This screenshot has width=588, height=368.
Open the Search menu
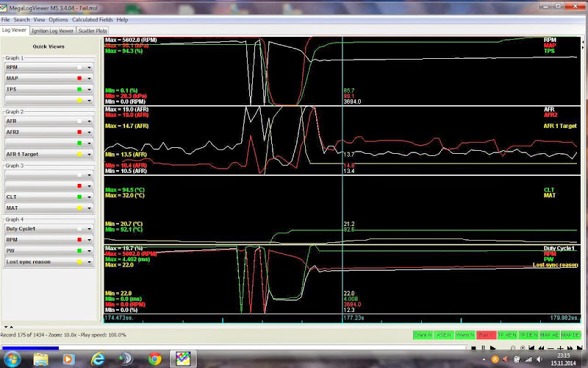coord(21,20)
